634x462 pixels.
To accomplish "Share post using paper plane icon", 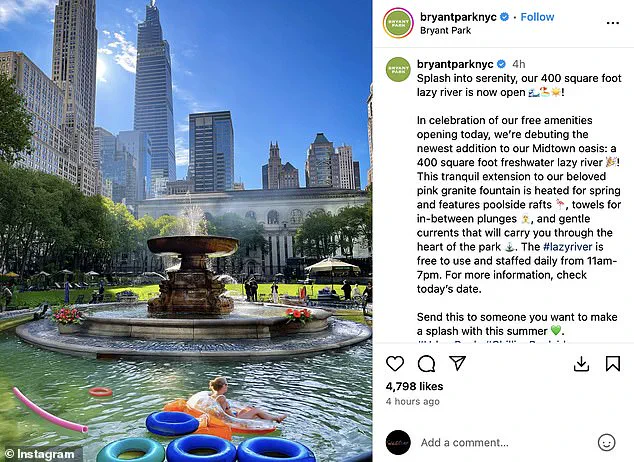I will point(458,363).
